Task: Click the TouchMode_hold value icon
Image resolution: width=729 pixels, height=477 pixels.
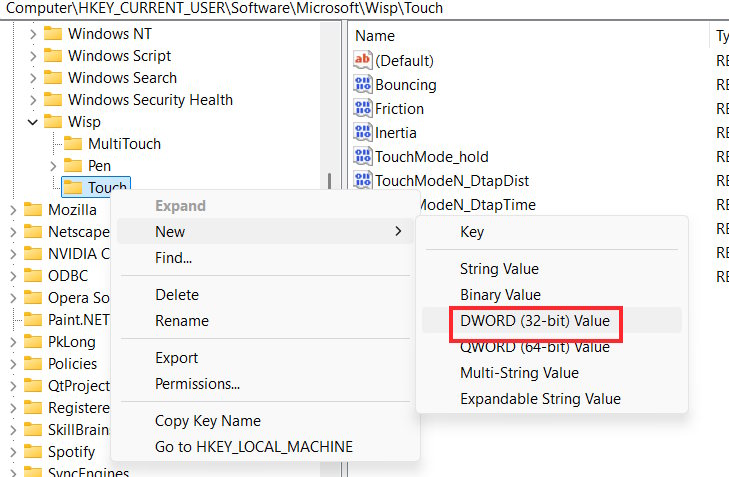Action: (363, 157)
